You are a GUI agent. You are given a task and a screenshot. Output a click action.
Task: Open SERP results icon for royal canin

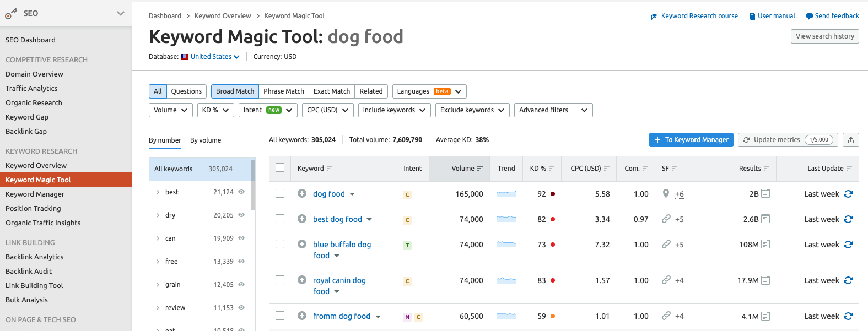click(x=765, y=280)
